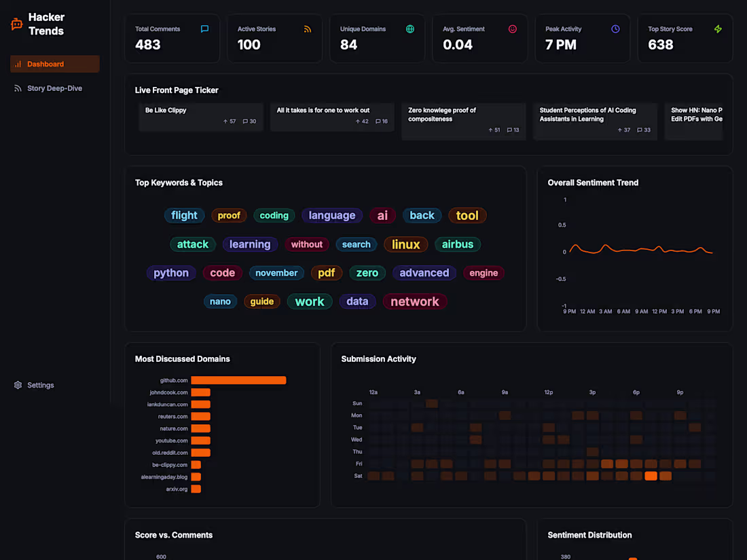Click the github.com bar in Most Discussed Domains

238,380
